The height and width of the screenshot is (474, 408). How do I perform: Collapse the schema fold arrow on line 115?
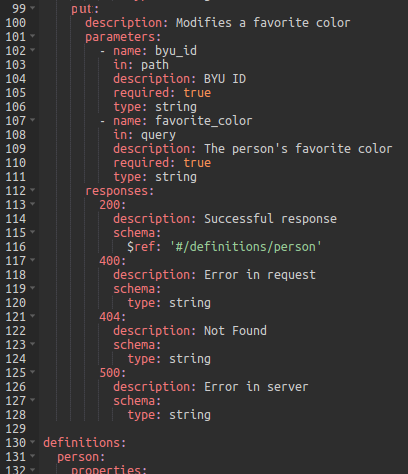pyautogui.click(x=32, y=231)
